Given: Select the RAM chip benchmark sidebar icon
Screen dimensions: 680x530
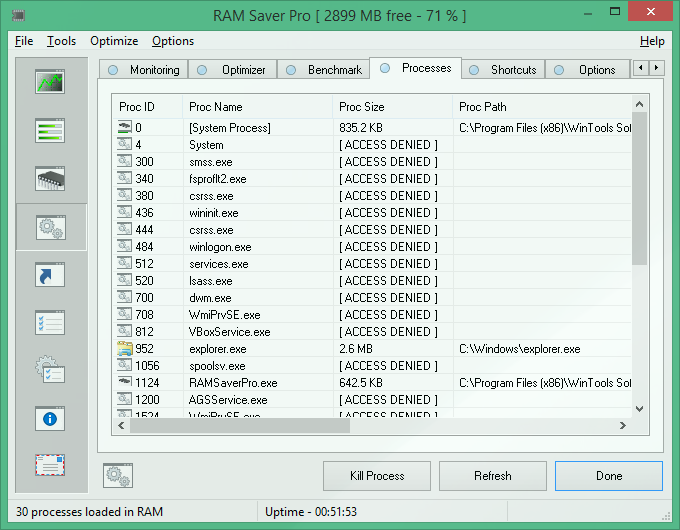Looking at the screenshot, I should [50, 179].
